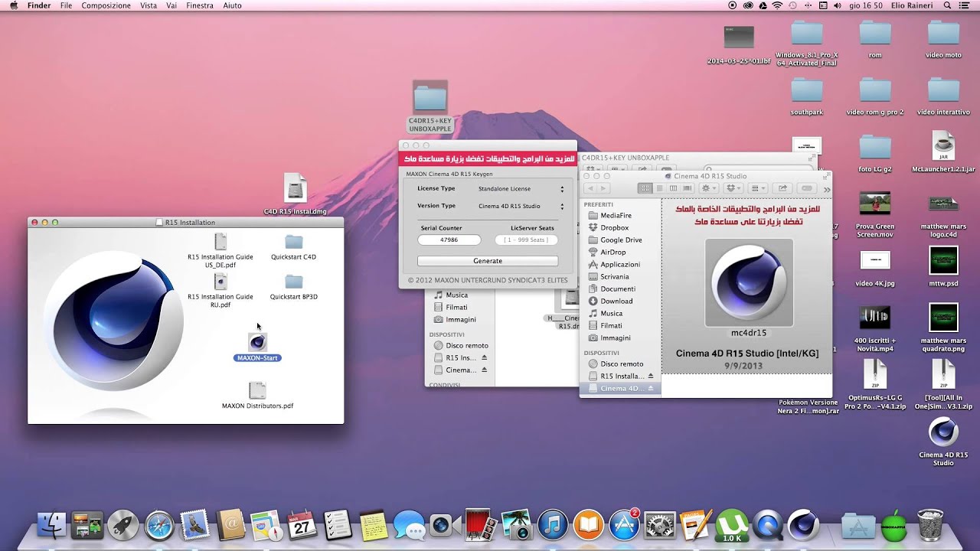980x551 pixels.
Task: Open the Vista menu
Action: 149,5
